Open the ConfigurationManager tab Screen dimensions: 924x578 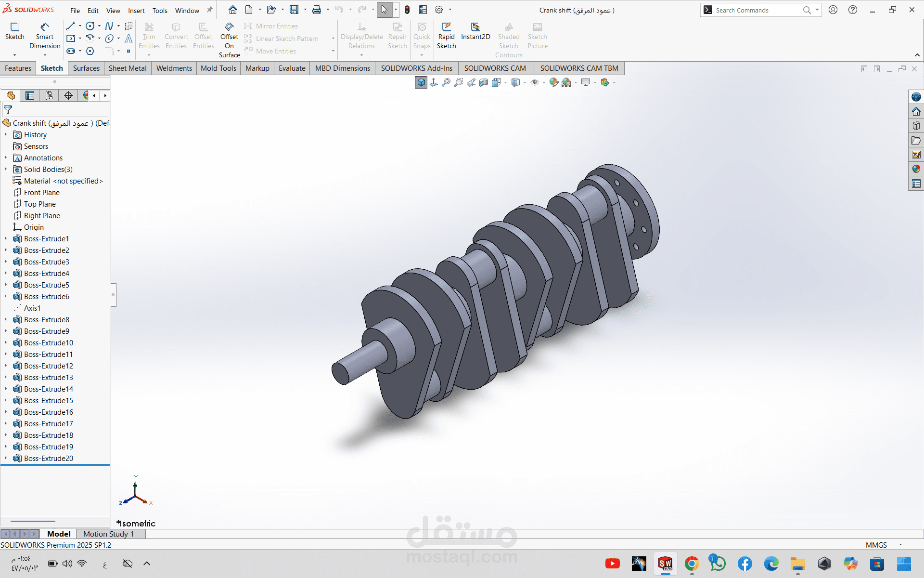[49, 95]
